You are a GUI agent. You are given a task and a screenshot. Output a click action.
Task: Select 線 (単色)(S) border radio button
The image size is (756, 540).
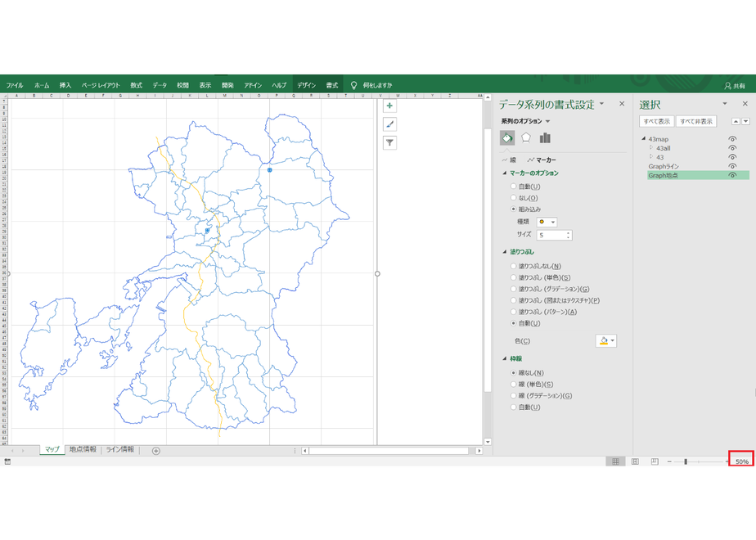point(514,385)
